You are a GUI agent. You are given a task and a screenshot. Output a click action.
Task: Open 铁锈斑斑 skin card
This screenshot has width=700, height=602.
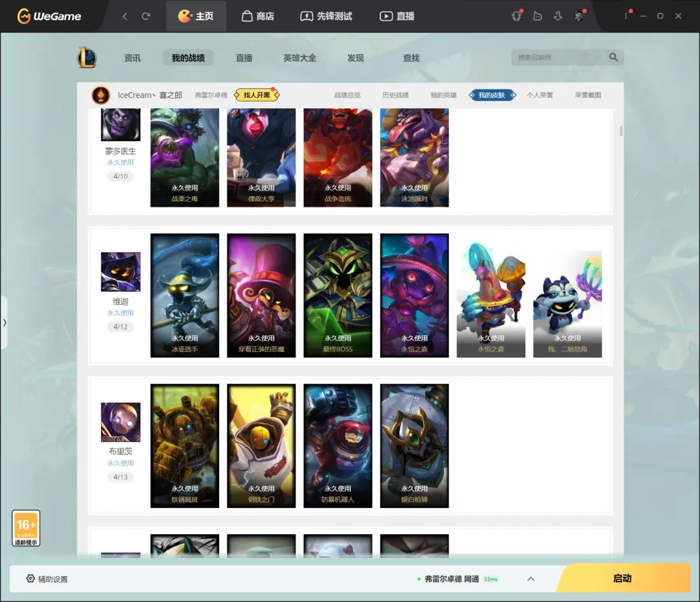(185, 446)
